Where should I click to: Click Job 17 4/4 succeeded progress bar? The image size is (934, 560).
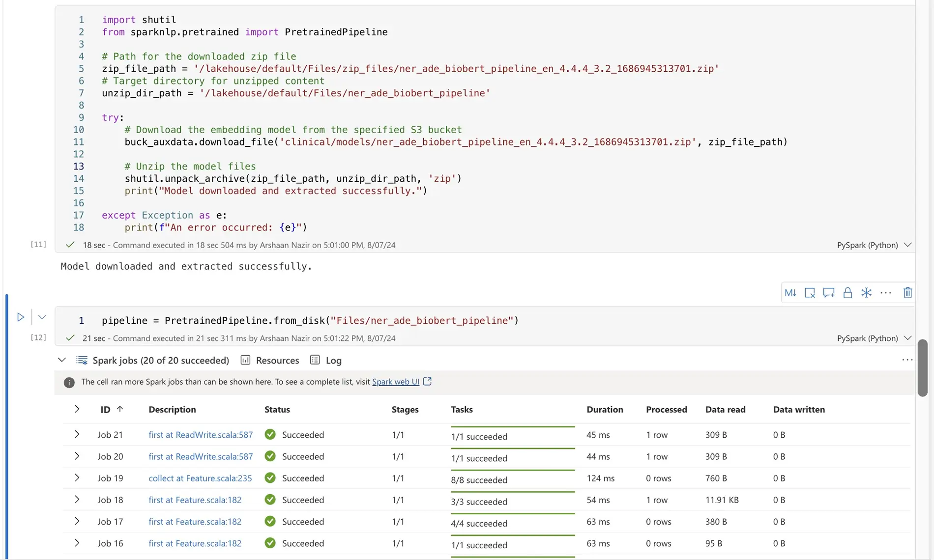tap(513, 514)
